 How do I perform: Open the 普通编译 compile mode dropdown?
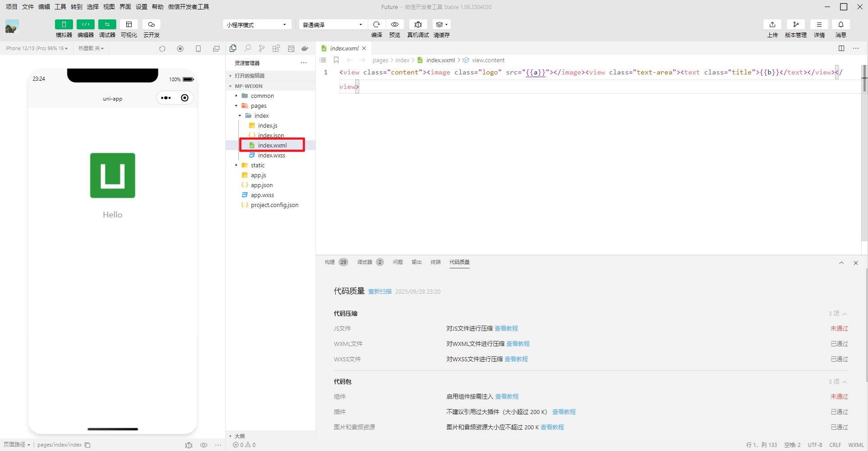click(333, 25)
